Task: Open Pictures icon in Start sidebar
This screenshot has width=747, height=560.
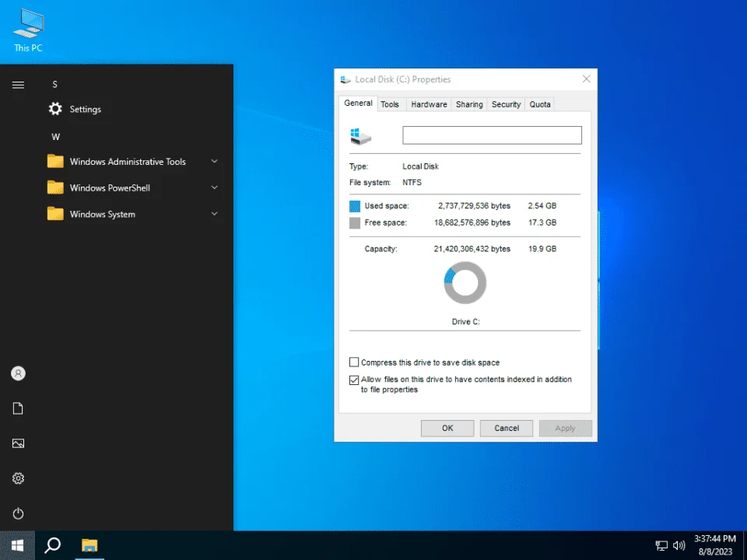Action: (18, 443)
